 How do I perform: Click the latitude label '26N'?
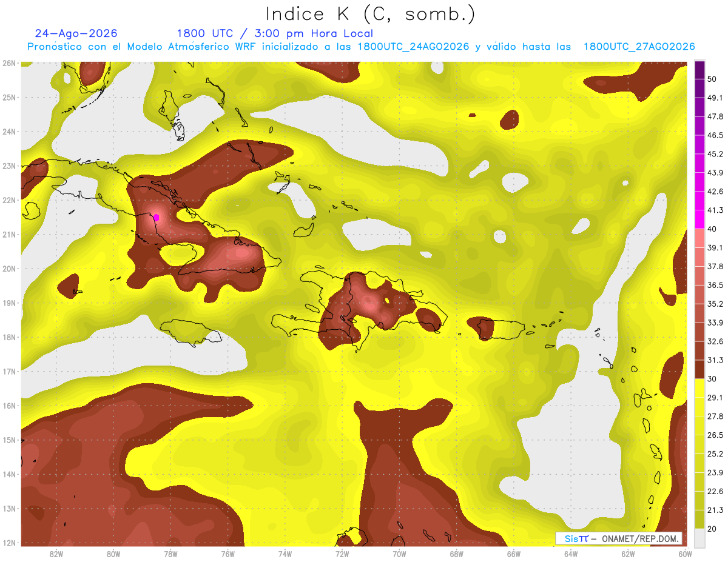click(9, 63)
